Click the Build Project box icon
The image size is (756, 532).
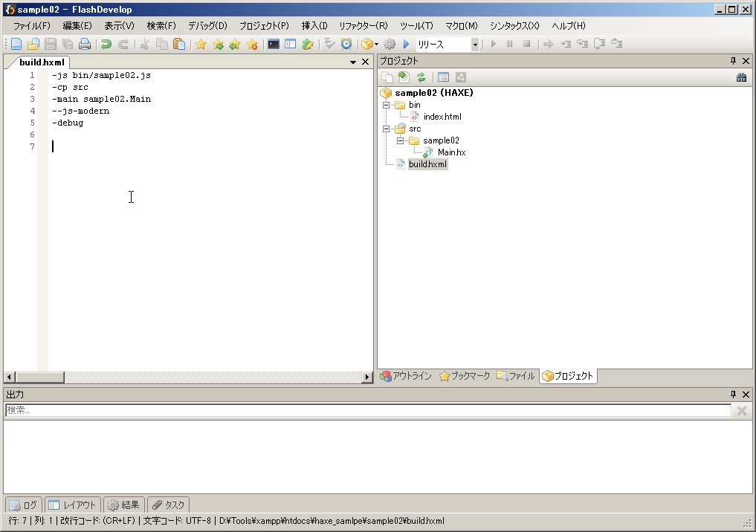click(x=367, y=45)
